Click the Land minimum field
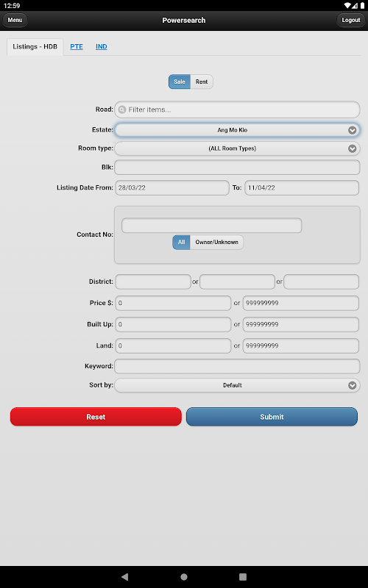This screenshot has height=588, width=368. click(x=173, y=345)
